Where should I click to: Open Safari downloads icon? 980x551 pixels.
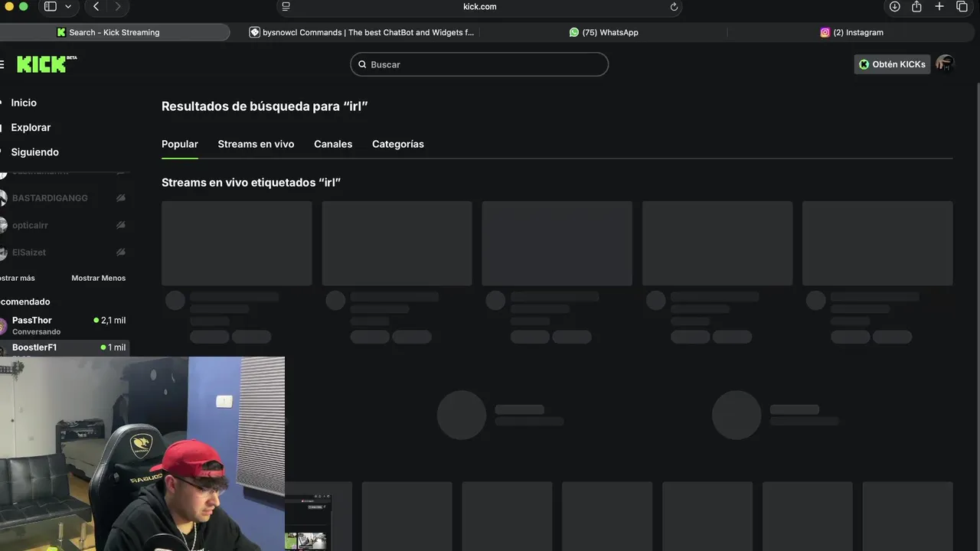click(894, 7)
